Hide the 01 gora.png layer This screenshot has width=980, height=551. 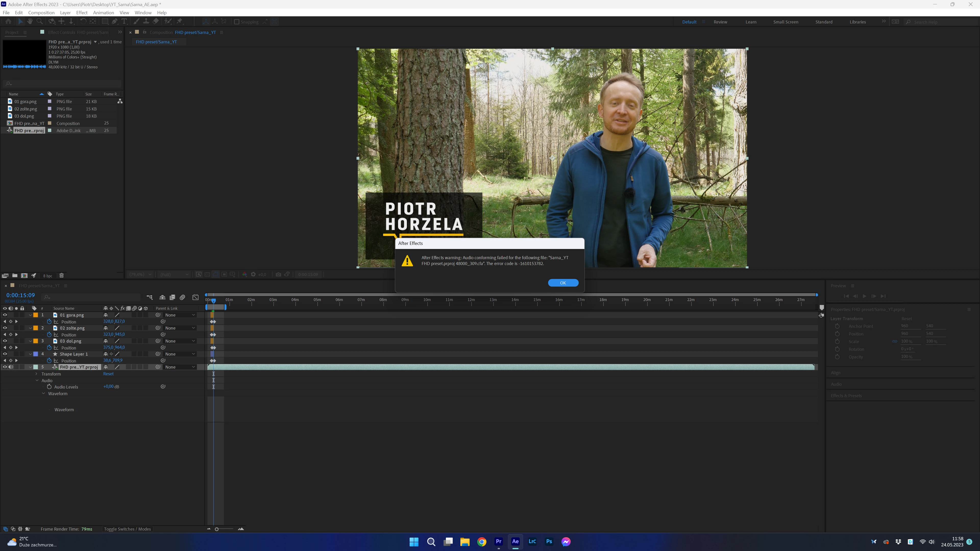click(5, 315)
